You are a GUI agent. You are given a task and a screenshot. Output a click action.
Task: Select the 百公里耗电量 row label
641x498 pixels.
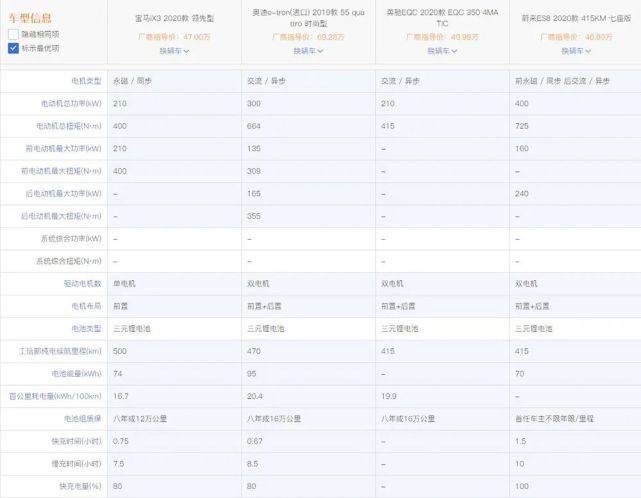pos(55,396)
